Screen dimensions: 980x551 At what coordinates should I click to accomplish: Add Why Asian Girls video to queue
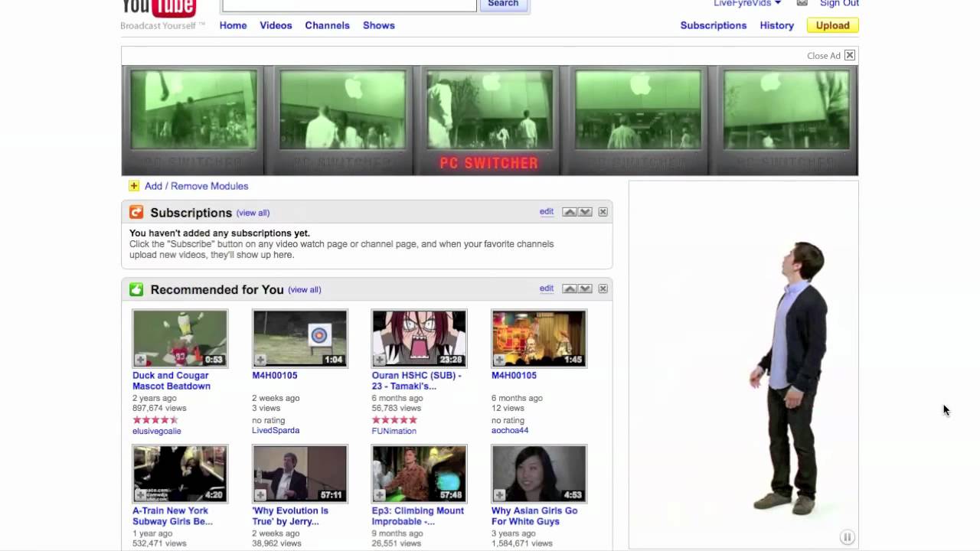pos(499,495)
